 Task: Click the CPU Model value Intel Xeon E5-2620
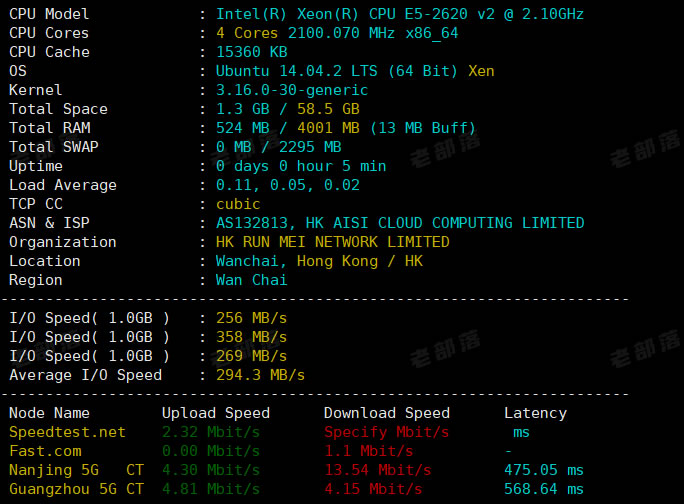click(399, 14)
